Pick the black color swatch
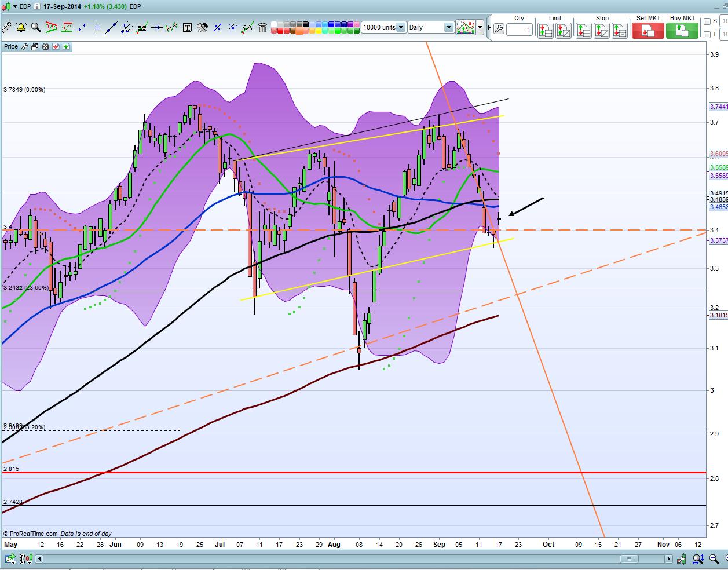 (305, 24)
